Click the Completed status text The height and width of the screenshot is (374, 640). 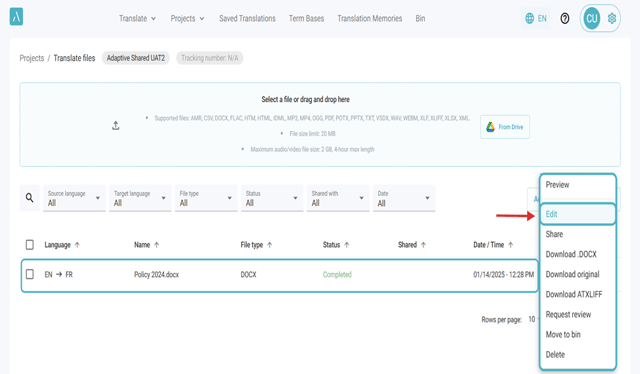337,274
